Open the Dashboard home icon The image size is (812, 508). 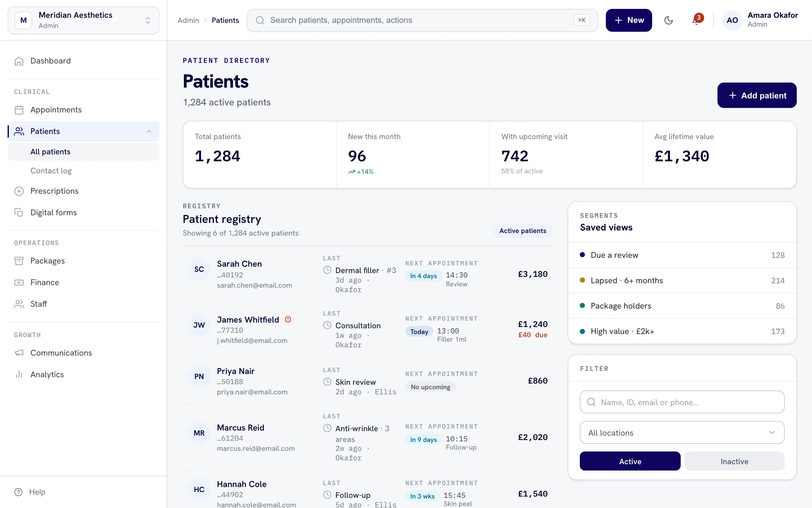(19, 61)
